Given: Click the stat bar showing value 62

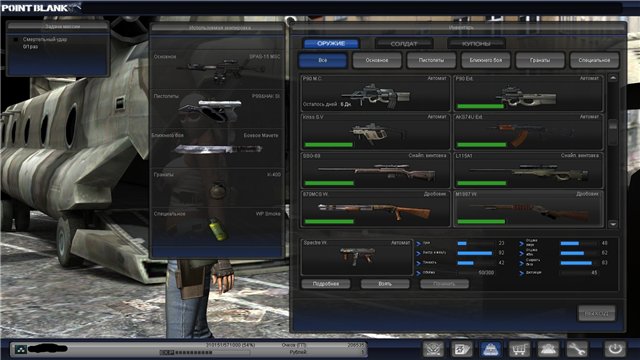Looking at the screenshot, I should (578, 253).
